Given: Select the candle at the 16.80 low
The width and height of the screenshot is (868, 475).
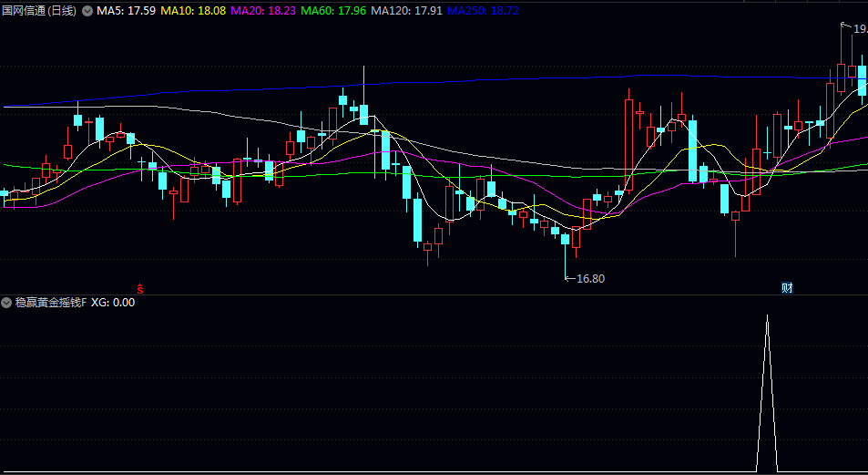Looking at the screenshot, I should 566,240.
